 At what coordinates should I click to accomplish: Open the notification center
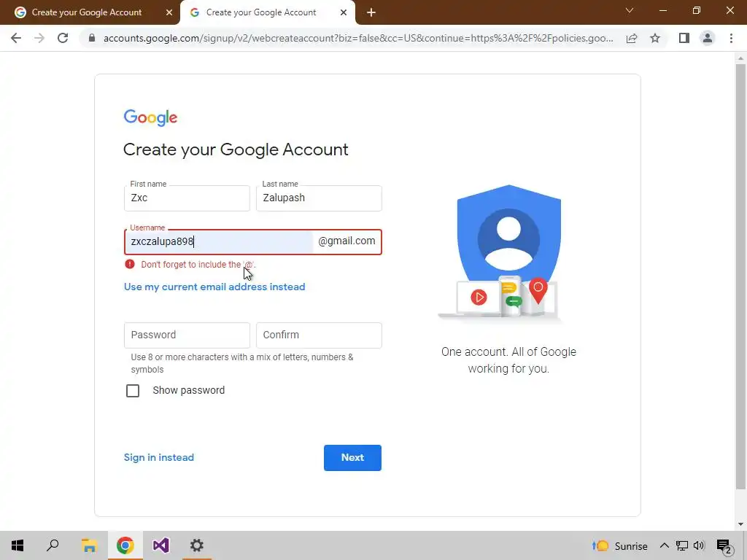(x=724, y=547)
